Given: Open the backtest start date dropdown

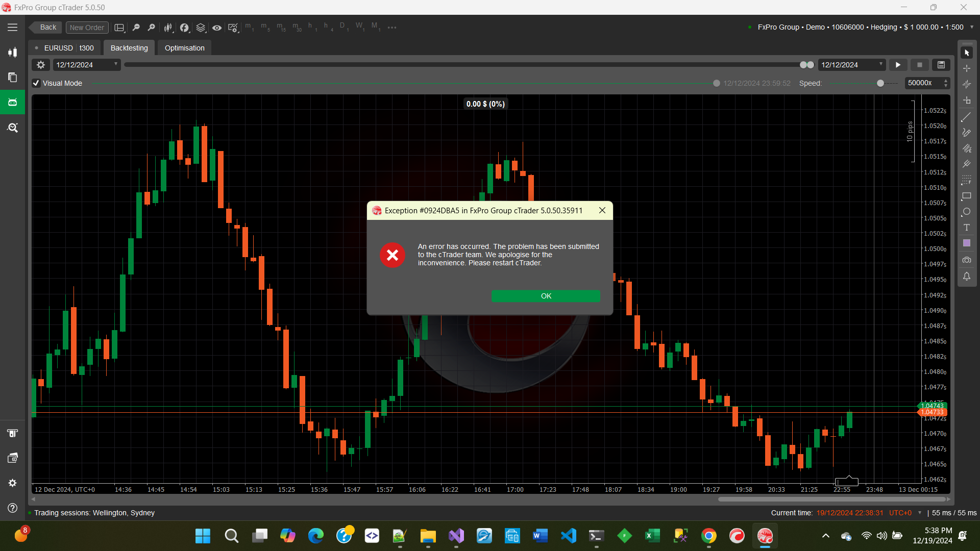Looking at the screenshot, I should (x=87, y=65).
